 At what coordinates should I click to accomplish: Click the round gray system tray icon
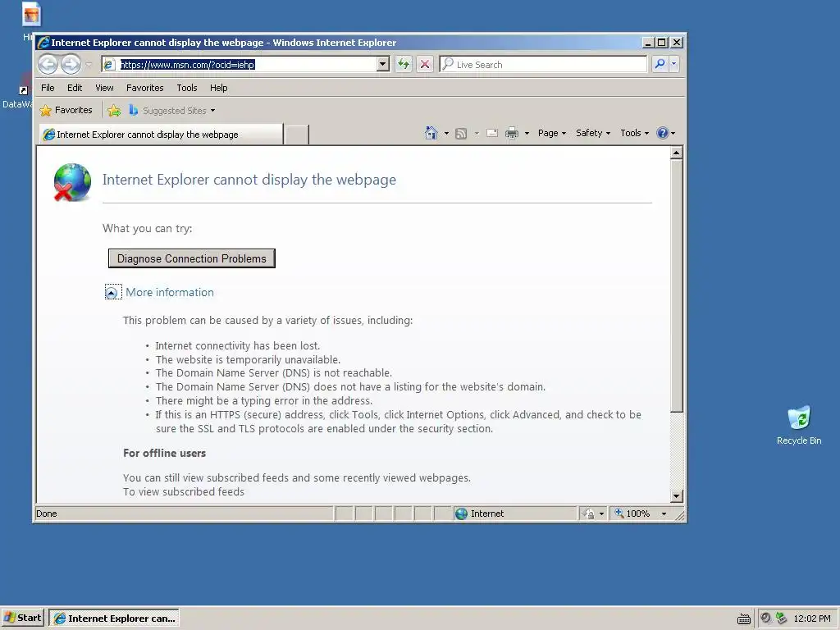(x=765, y=618)
